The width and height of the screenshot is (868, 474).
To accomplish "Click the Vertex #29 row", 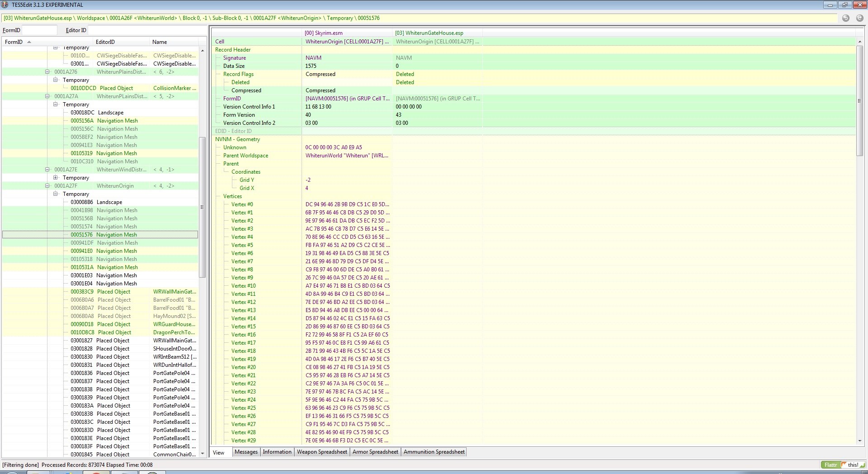I will pyautogui.click(x=533, y=441).
